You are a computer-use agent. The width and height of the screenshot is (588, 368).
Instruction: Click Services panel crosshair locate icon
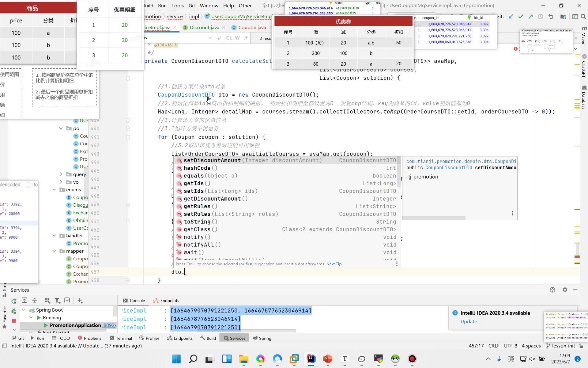(x=552, y=290)
